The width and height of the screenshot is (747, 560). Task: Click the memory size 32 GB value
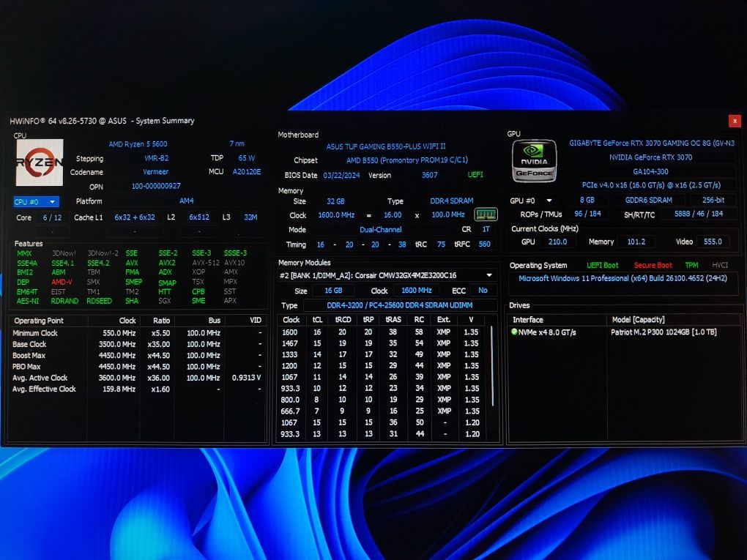tap(336, 201)
